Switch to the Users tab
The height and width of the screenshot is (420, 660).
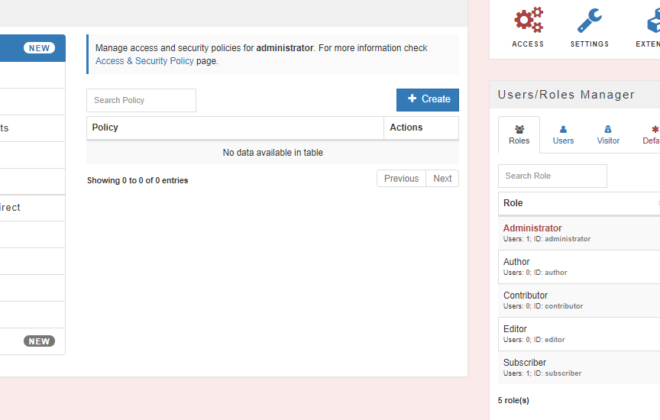(563, 135)
